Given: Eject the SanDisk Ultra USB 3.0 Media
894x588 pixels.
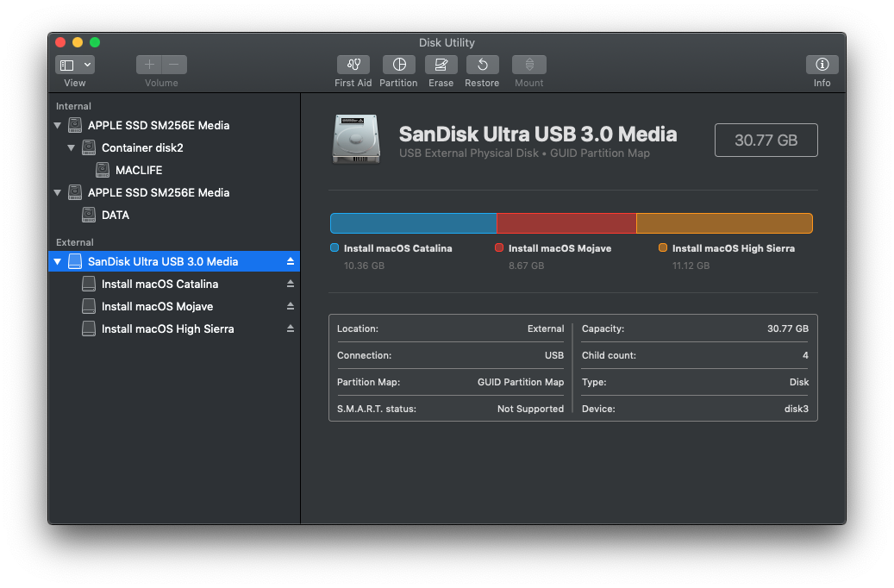Looking at the screenshot, I should [291, 261].
